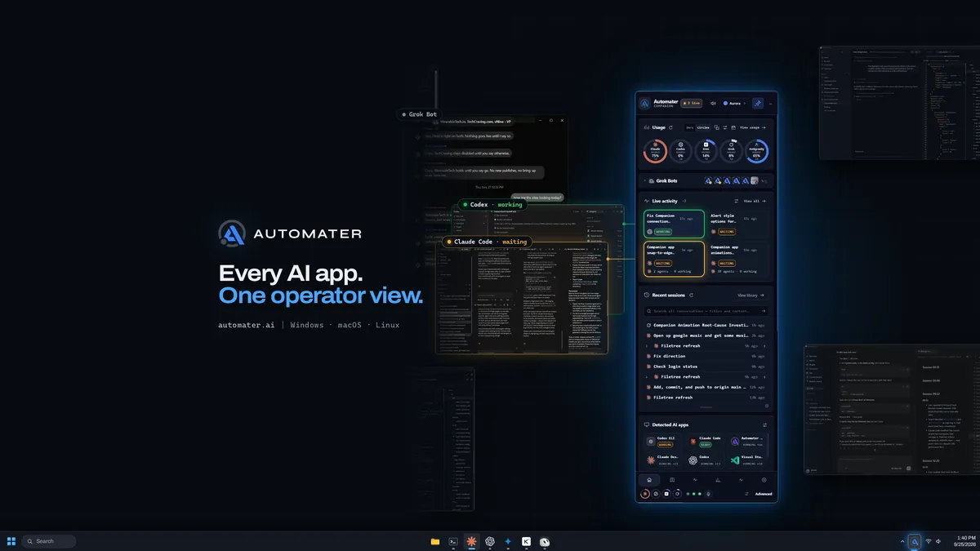This screenshot has height=551, width=980.
Task: Select the Visual Studio detected app
Action: [747, 460]
